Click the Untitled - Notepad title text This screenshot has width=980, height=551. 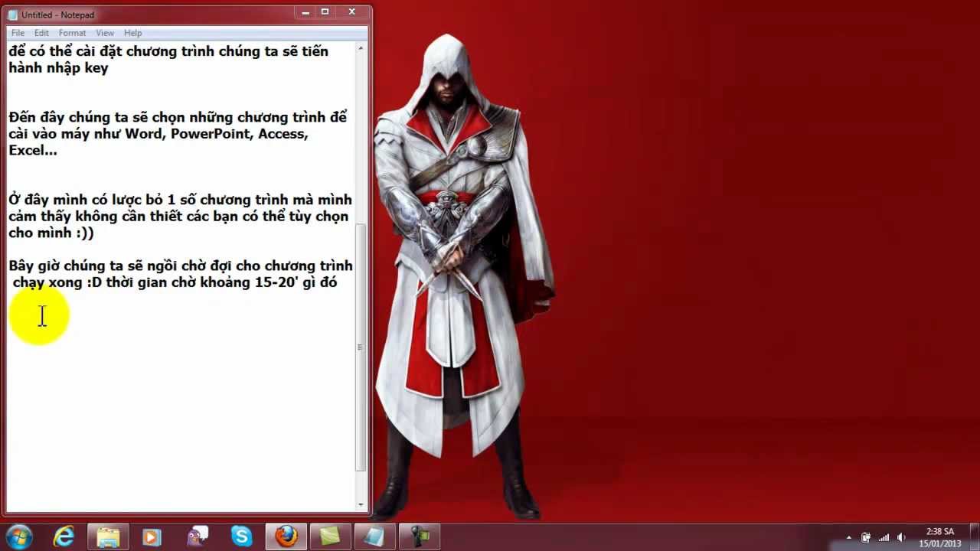coord(58,15)
